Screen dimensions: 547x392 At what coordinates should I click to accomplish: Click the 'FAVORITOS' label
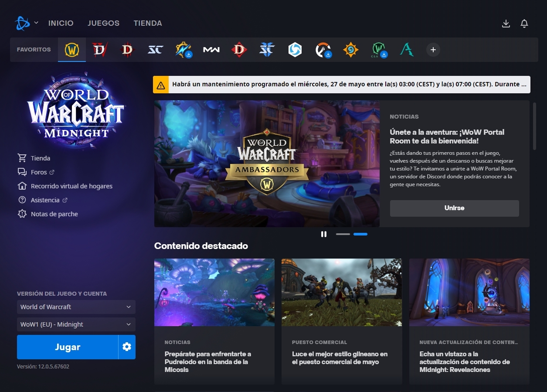click(x=34, y=50)
